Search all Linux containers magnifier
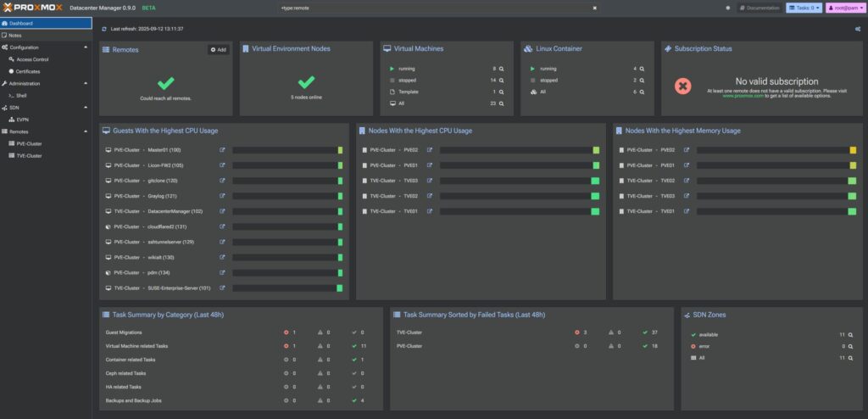 coord(642,92)
